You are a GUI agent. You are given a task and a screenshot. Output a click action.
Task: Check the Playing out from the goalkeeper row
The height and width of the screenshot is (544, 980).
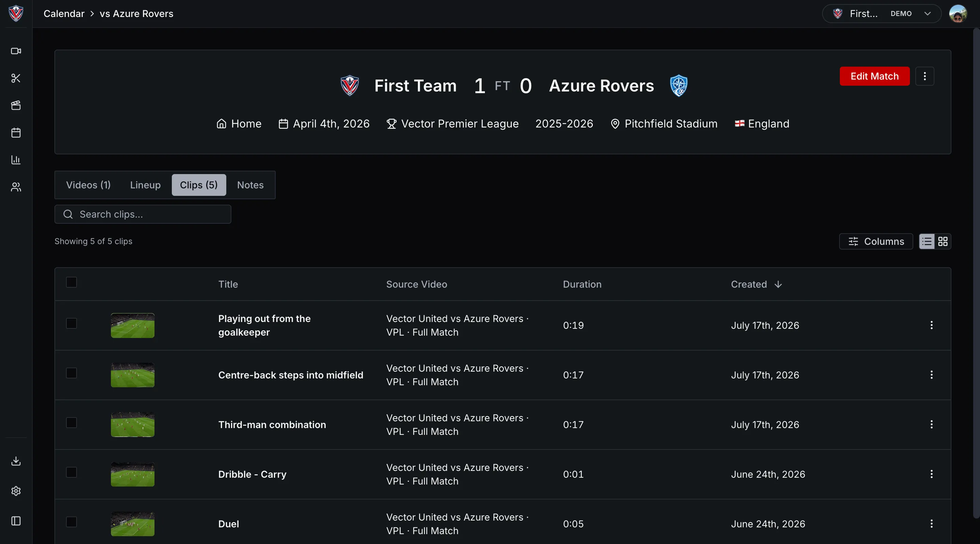point(71,323)
